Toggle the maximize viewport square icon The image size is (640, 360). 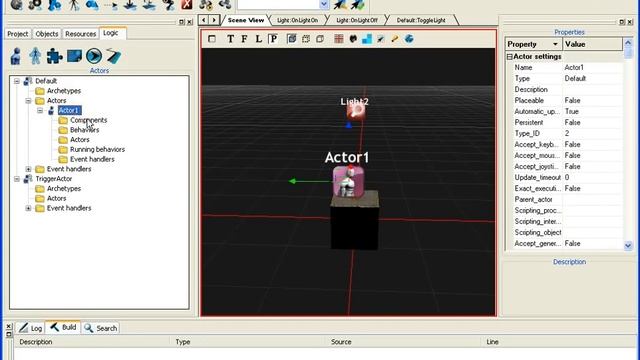211,39
